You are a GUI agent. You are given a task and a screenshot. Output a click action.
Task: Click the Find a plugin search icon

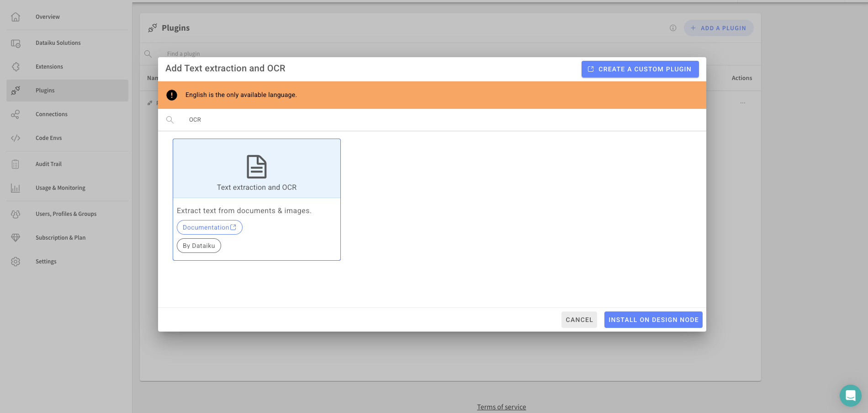[x=148, y=54]
